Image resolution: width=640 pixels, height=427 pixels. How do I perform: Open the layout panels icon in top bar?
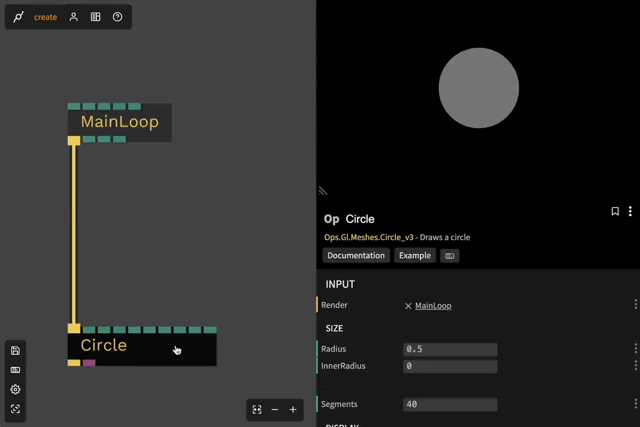[96, 17]
